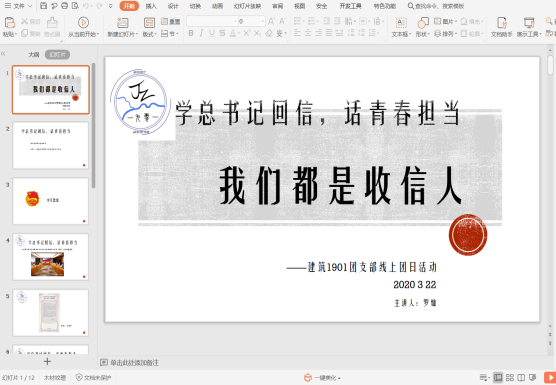The height and width of the screenshot is (385, 556).
Task: Click the Document Assistant (文档助手) icon
Action: pyautogui.click(x=501, y=22)
